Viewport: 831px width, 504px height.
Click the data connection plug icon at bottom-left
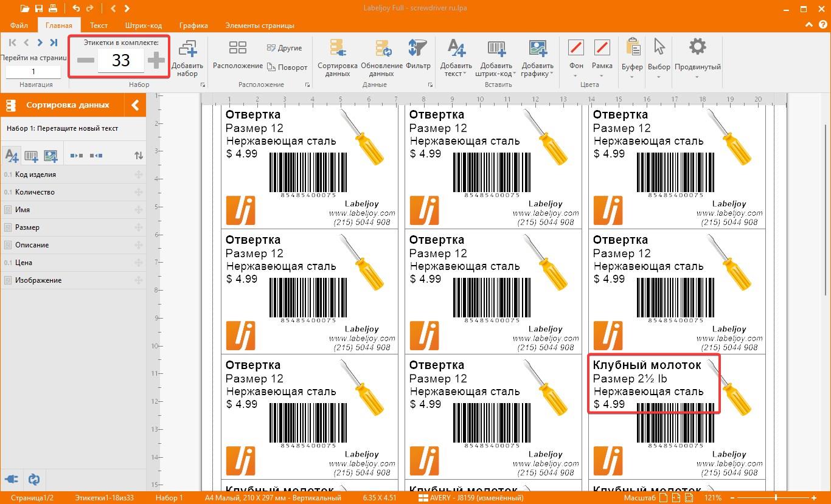point(12,479)
